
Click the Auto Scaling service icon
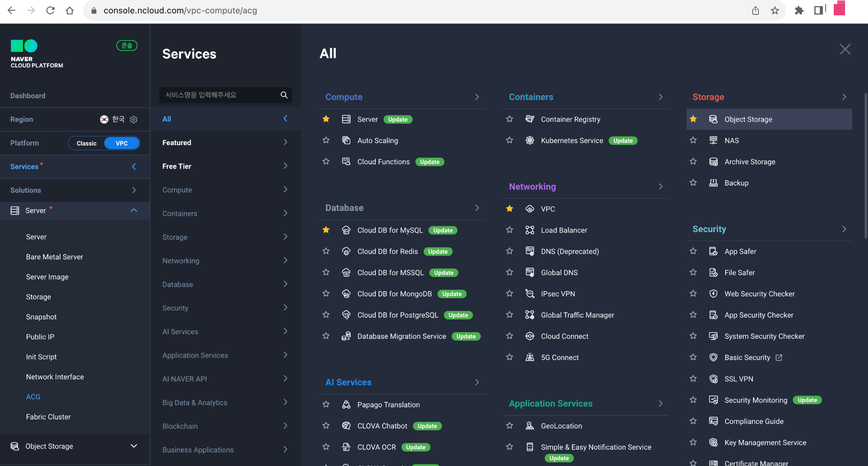(x=346, y=140)
